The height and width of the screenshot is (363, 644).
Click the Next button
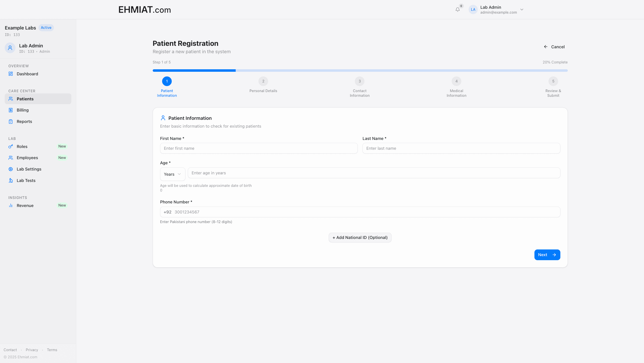click(x=547, y=255)
